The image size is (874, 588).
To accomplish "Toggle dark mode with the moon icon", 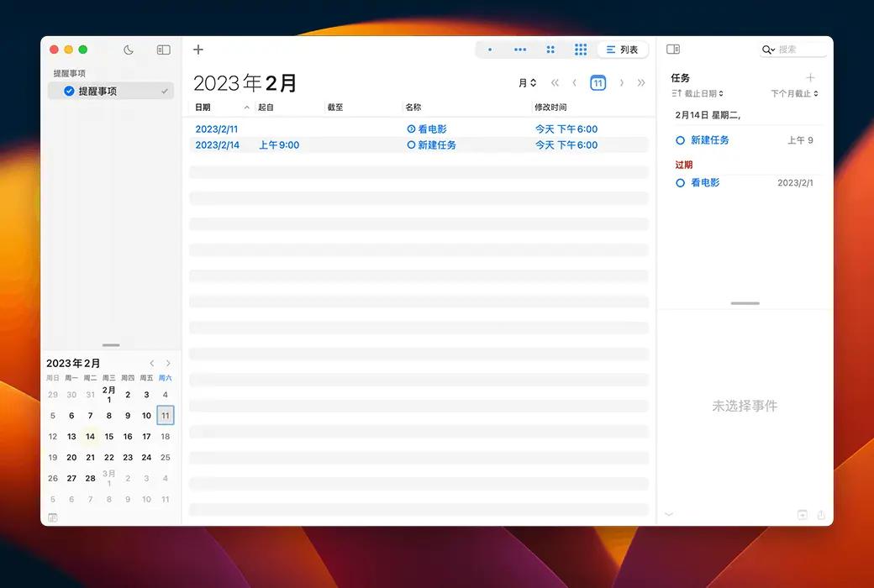I will click(x=129, y=50).
